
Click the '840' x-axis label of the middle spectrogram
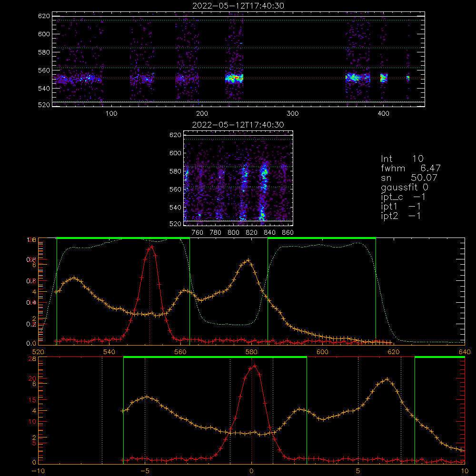269,233
